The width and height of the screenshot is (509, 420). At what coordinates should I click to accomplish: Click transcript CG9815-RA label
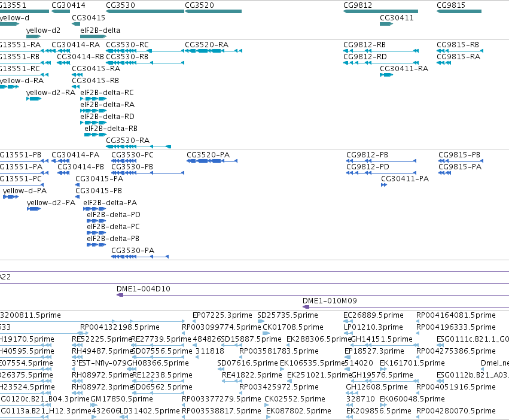458,57
